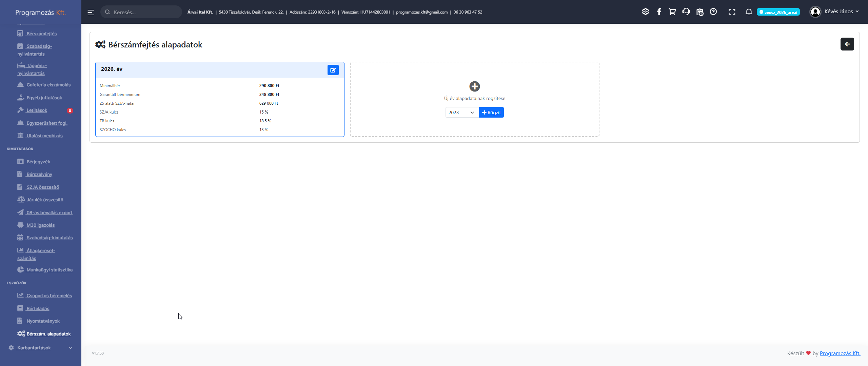Open Letiltások in sidebar

[x=32, y=110]
